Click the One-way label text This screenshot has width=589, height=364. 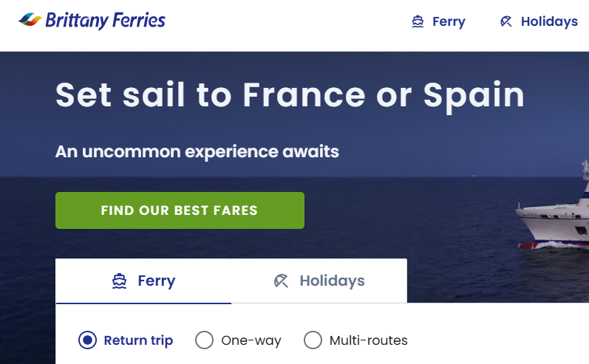251,340
